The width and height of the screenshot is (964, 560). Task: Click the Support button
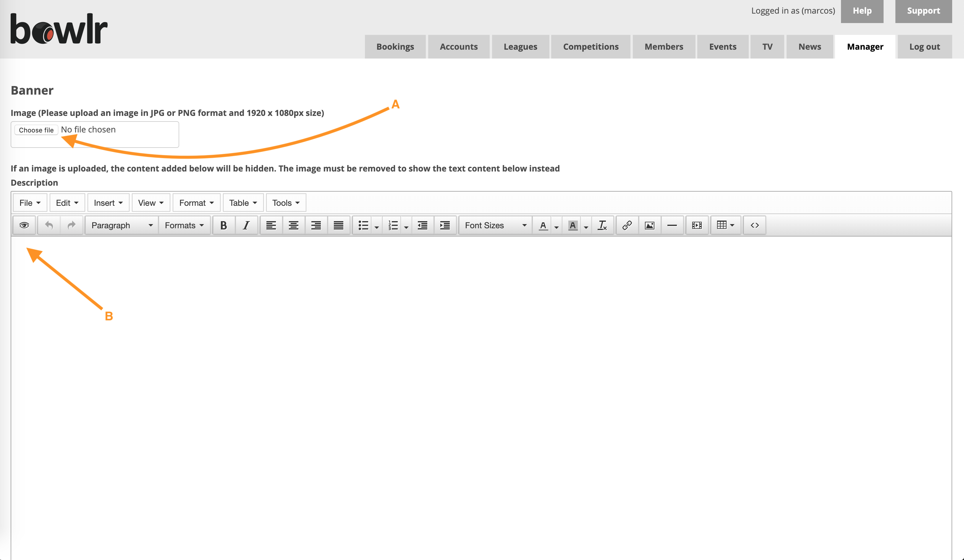click(923, 11)
